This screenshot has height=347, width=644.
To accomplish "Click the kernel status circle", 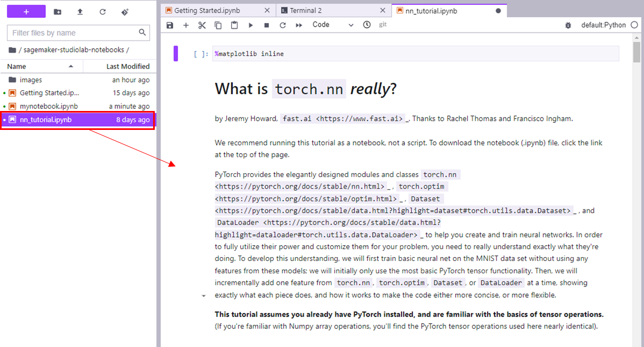I will click(x=635, y=25).
